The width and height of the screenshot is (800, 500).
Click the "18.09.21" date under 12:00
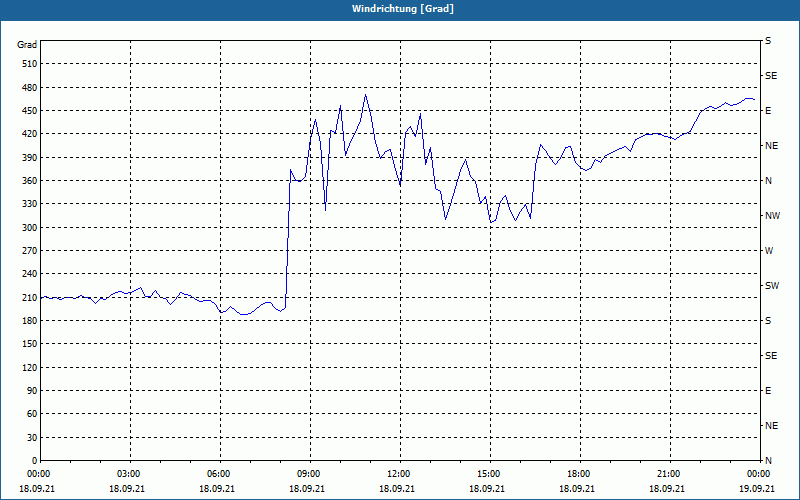pyautogui.click(x=397, y=489)
